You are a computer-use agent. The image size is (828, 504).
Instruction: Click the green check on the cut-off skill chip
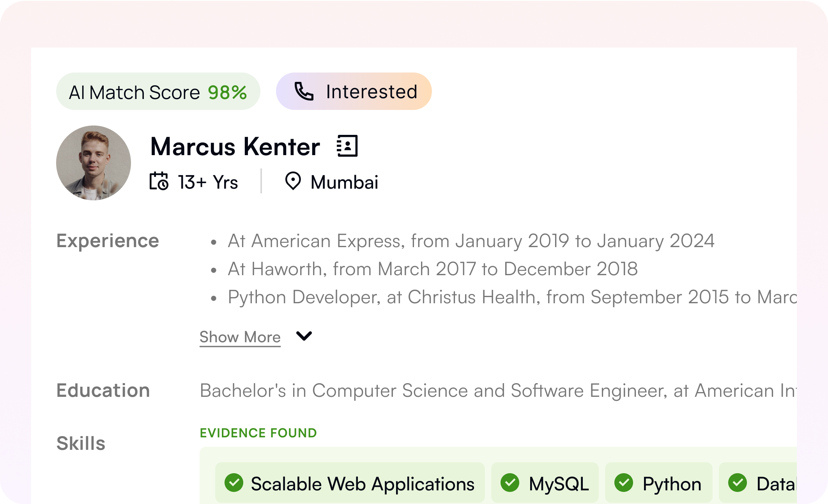click(738, 483)
